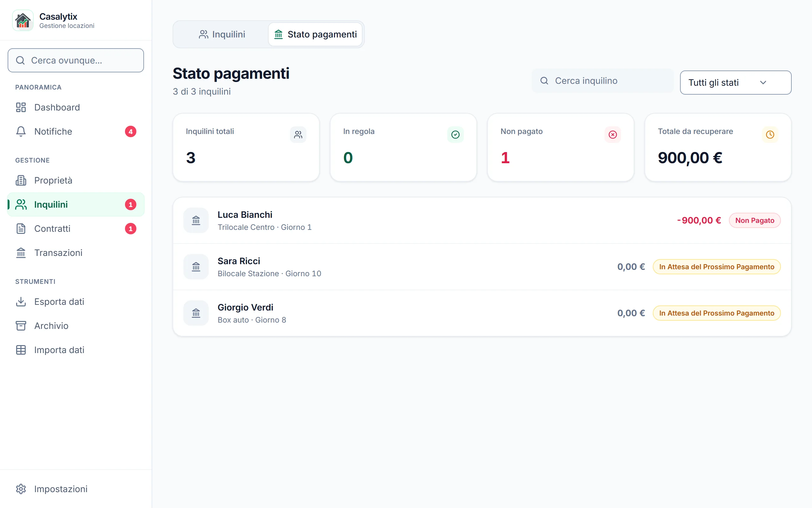812x508 pixels.
Task: Open Transazioni in the sidebar
Action: point(76,253)
